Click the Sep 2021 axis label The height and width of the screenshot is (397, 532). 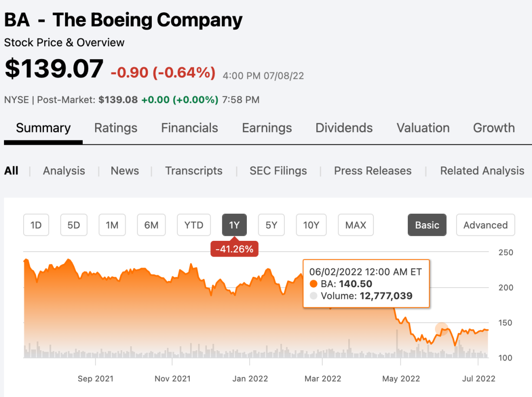[x=96, y=379]
